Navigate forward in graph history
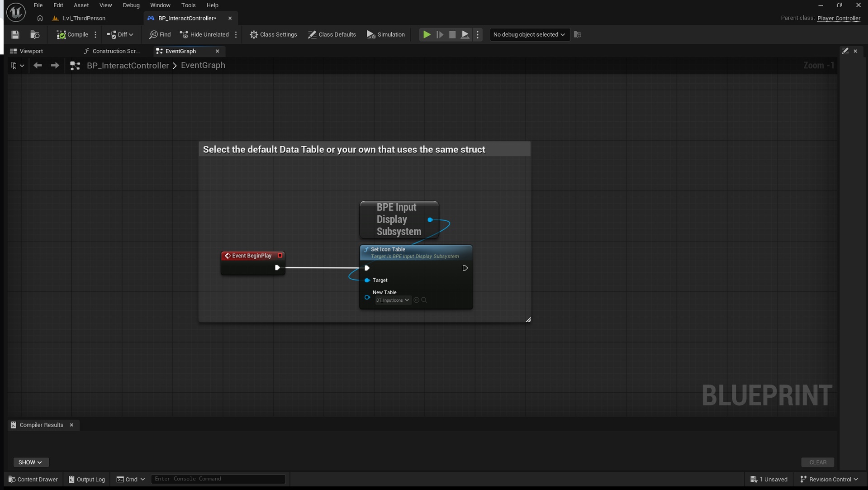This screenshot has height=490, width=868. click(55, 66)
